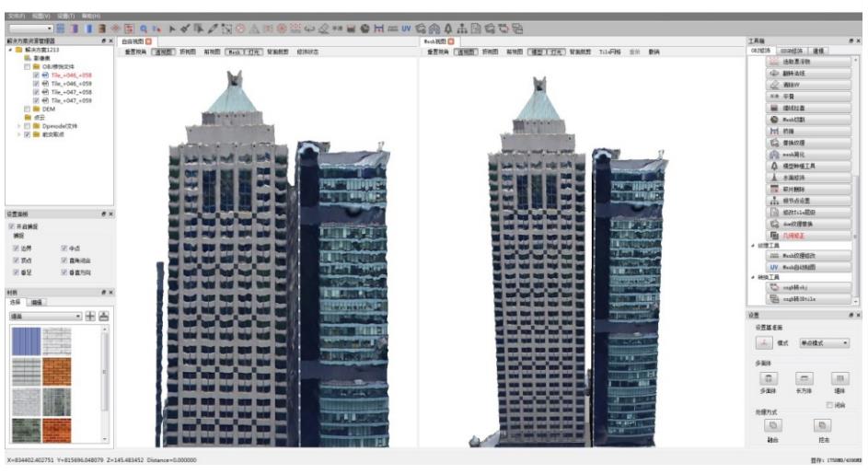Add a material with the plus icon
Image resolution: width=868 pixels, height=474 pixels.
(x=90, y=317)
